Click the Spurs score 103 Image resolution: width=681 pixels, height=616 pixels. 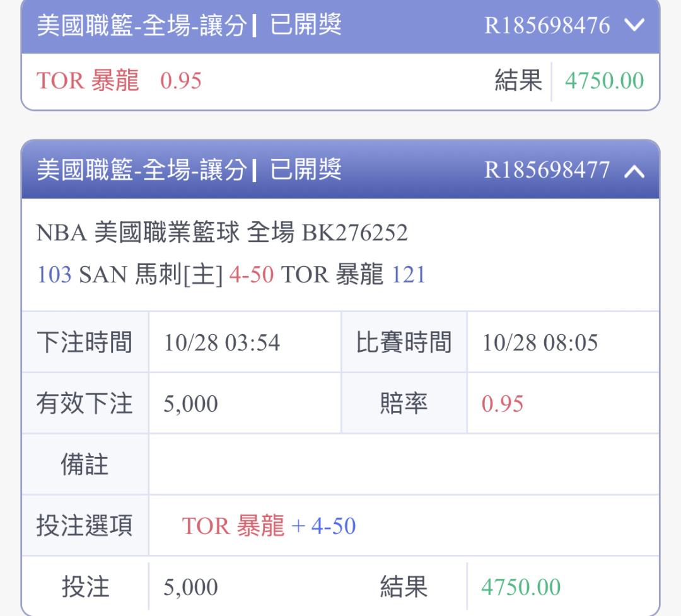54,275
